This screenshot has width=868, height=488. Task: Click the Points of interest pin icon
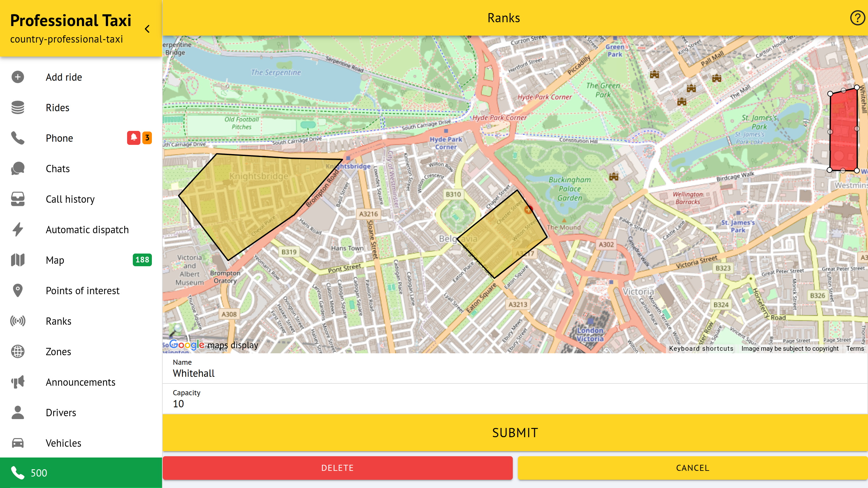(x=17, y=290)
